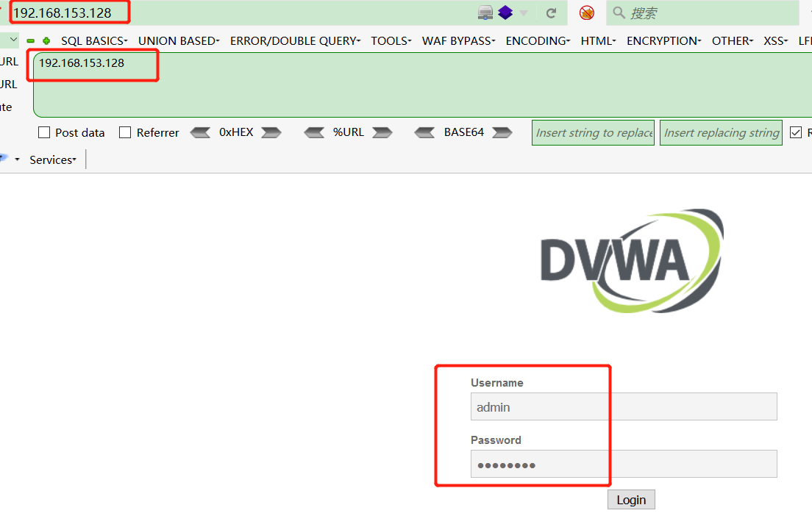Open the UNION BASED menu
Image resolution: width=812 pixels, height=527 pixels.
coord(179,41)
